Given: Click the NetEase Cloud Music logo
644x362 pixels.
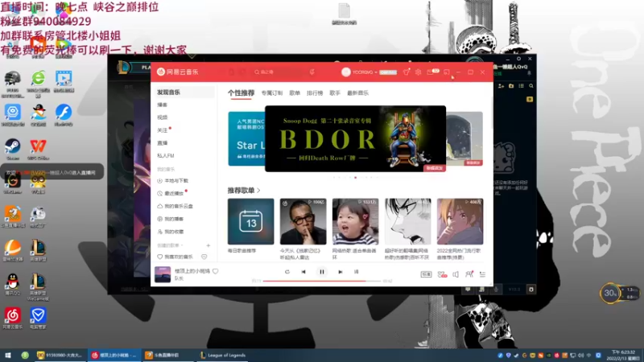Looking at the screenshot, I should pyautogui.click(x=177, y=72).
